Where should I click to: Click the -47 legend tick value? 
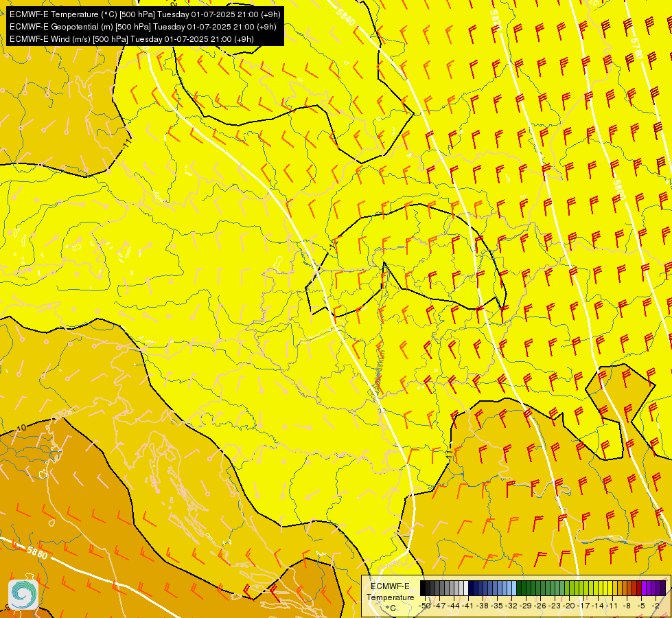pyautogui.click(x=439, y=606)
